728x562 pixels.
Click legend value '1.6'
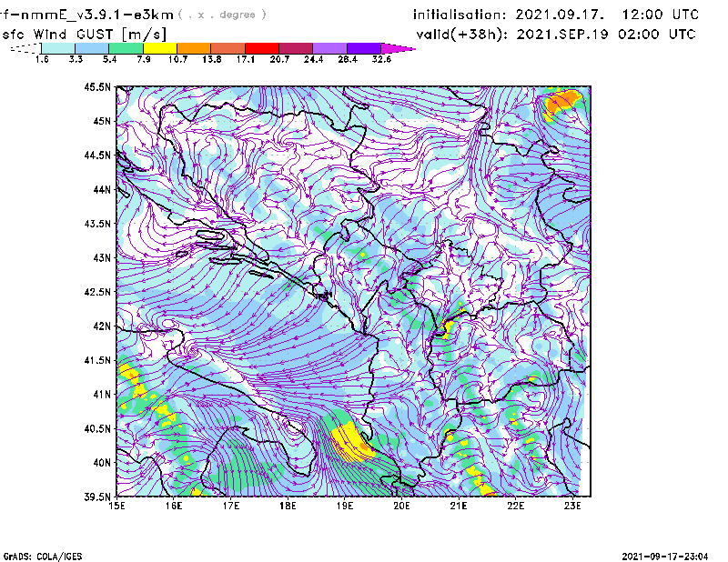(x=42, y=59)
